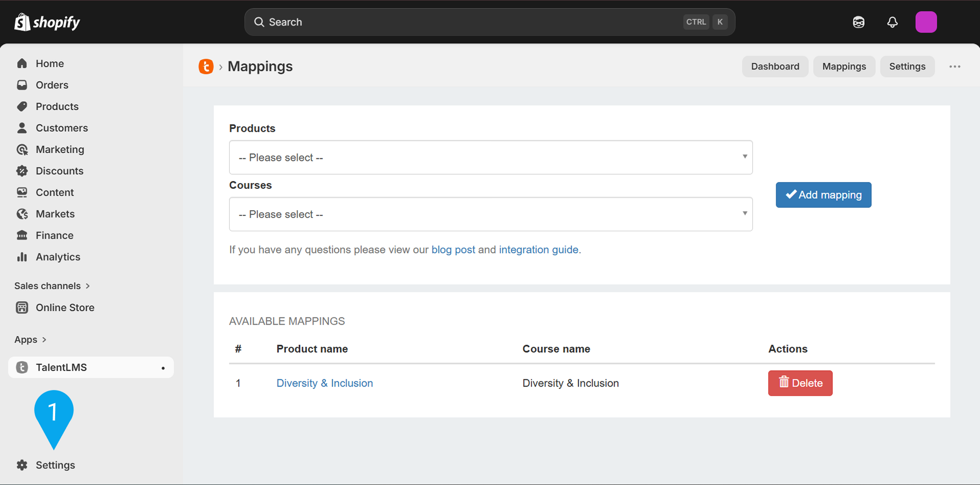
Task: Click the Analytics bar chart icon
Action: (22, 256)
